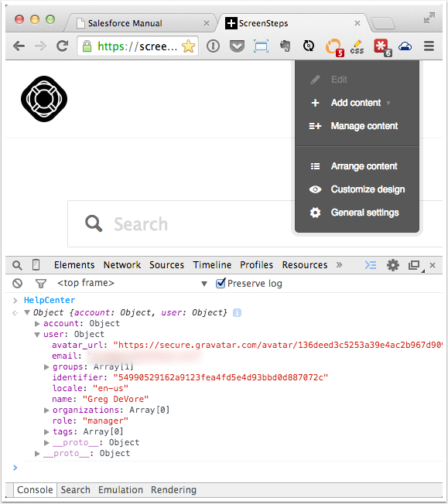Open the Evernote elephant extension icon
The image size is (448, 504).
(x=286, y=46)
